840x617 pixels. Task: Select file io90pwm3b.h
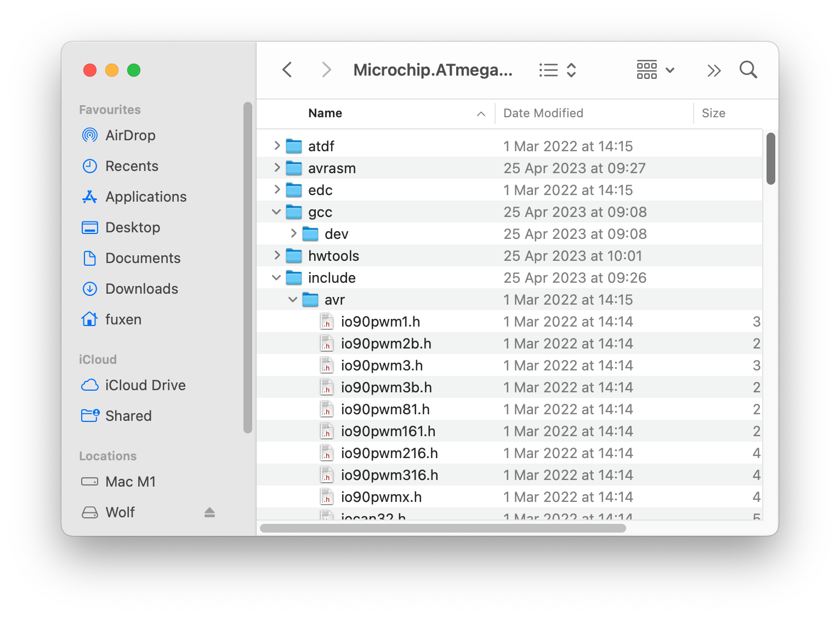pyautogui.click(x=509, y=387)
